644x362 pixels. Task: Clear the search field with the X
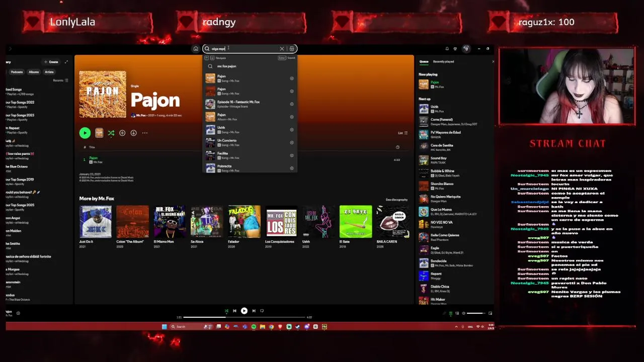point(282,49)
